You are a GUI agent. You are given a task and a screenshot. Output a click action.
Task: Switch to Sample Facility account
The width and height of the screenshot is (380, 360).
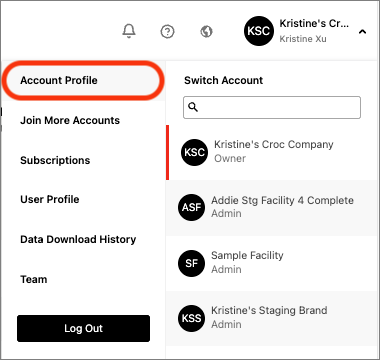click(x=271, y=263)
